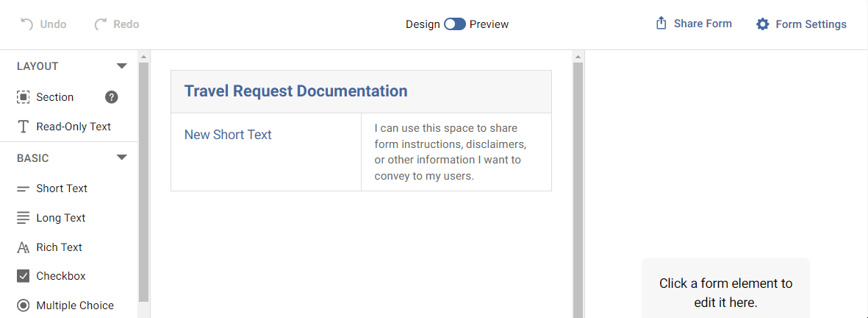Click the sidebar scrollbar thumb
Viewport: 868px width, 318px height.
pos(143,183)
